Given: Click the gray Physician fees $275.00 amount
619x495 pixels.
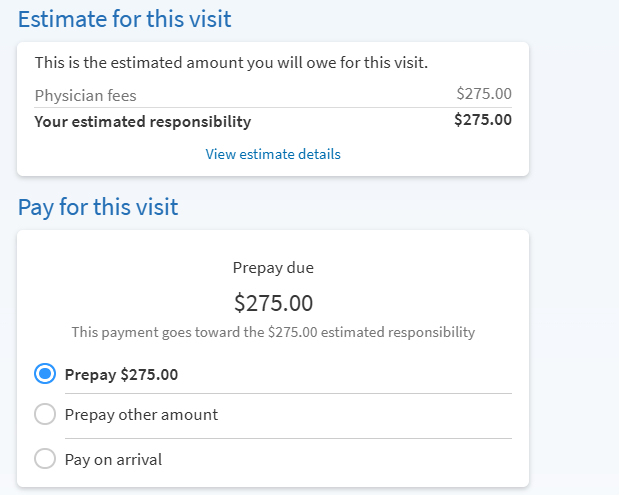Looking at the screenshot, I should 484,95.
